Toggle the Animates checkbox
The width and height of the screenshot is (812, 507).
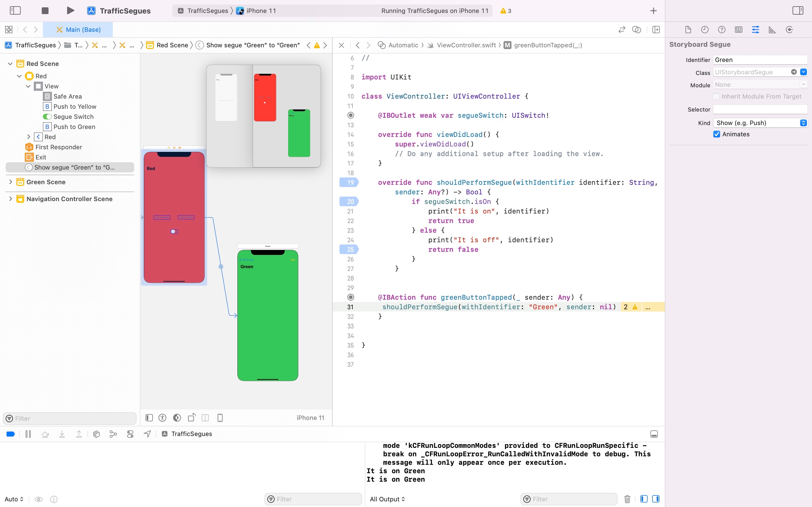click(717, 134)
